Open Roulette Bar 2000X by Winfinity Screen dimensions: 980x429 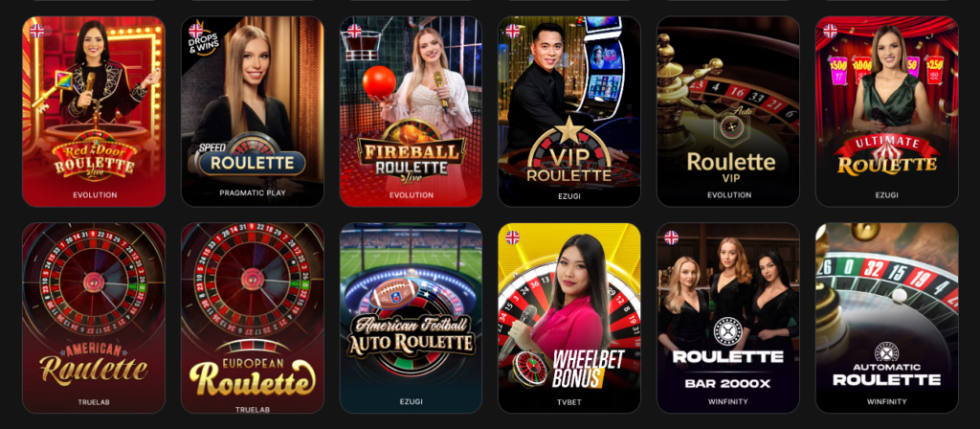728,318
